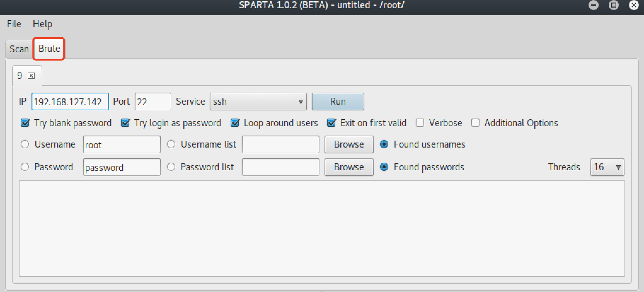This screenshot has height=292, width=644.
Task: Maximize the SPARTA window
Action: coord(613,5)
